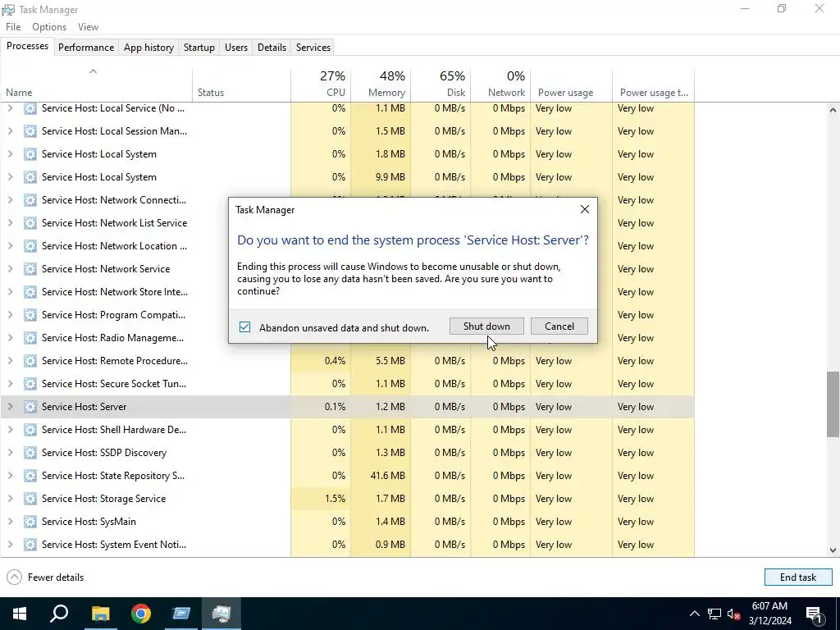The image size is (840, 630).
Task: Switch to the Users tab
Action: [236, 47]
